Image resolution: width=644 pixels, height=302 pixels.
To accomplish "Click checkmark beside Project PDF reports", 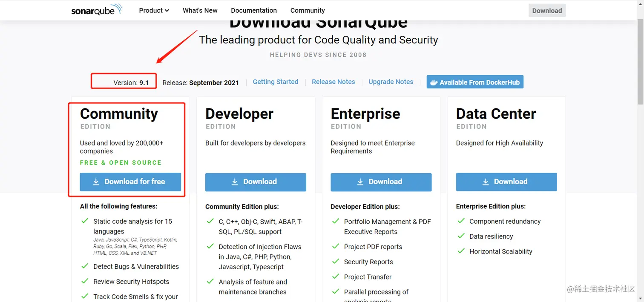I will 335,246.
